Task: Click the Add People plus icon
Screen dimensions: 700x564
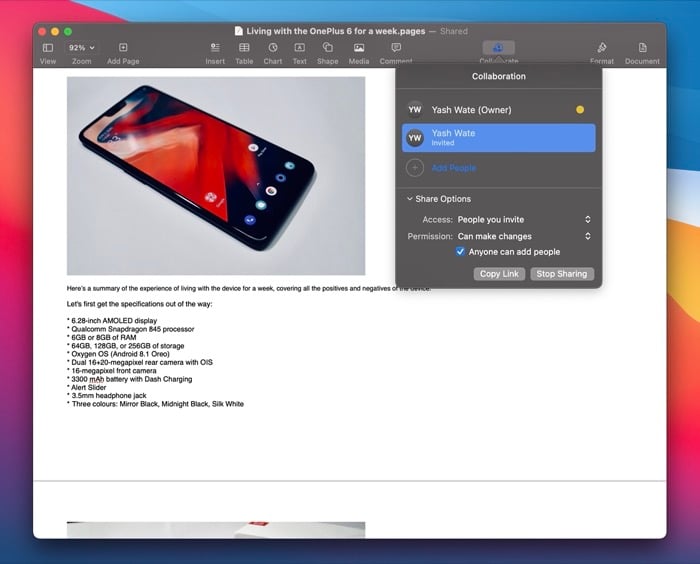Action: coord(415,168)
